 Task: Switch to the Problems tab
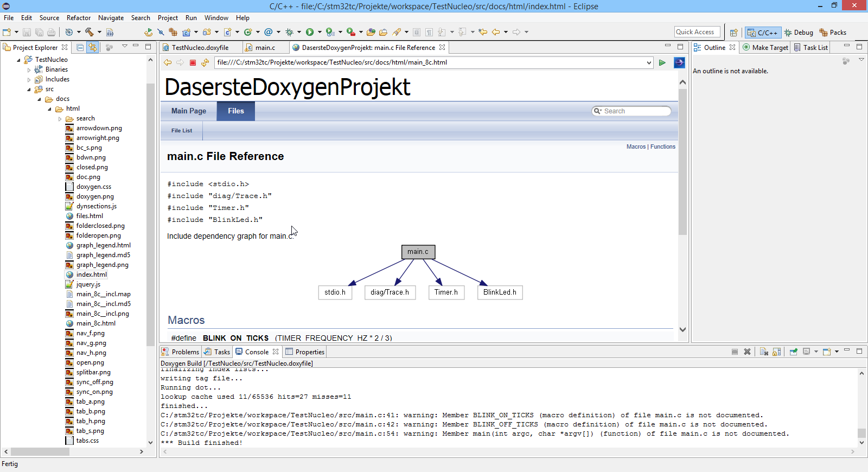coord(181,352)
